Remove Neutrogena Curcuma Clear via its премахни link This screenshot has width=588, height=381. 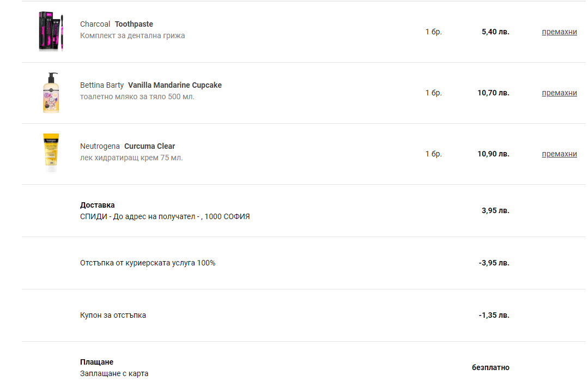point(559,154)
